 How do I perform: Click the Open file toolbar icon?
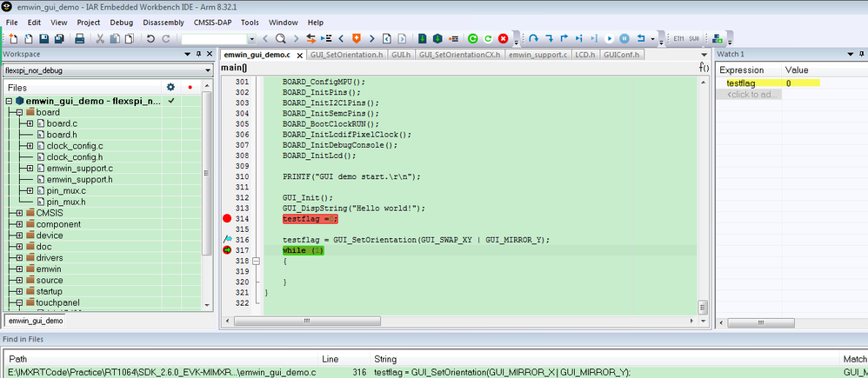point(28,39)
